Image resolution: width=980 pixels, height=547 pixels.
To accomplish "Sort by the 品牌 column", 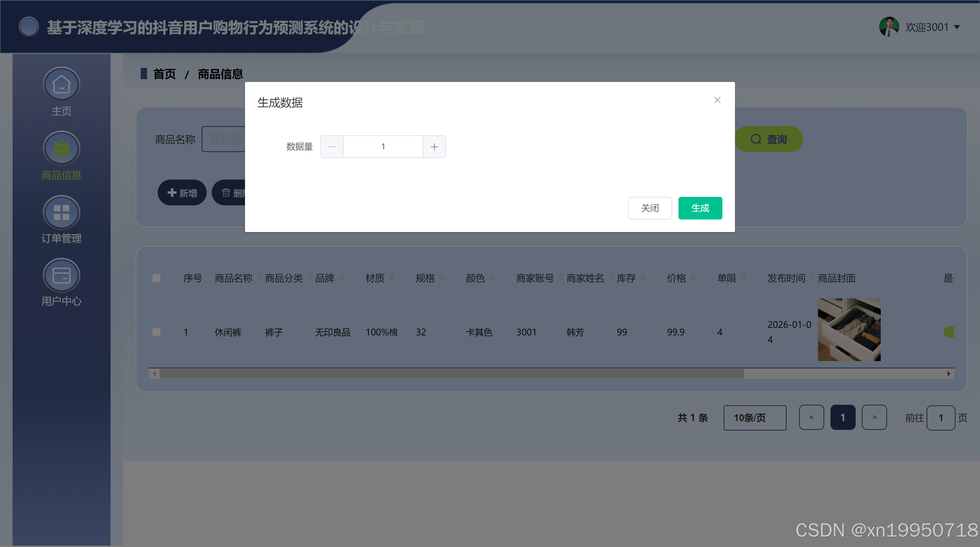I will click(342, 278).
